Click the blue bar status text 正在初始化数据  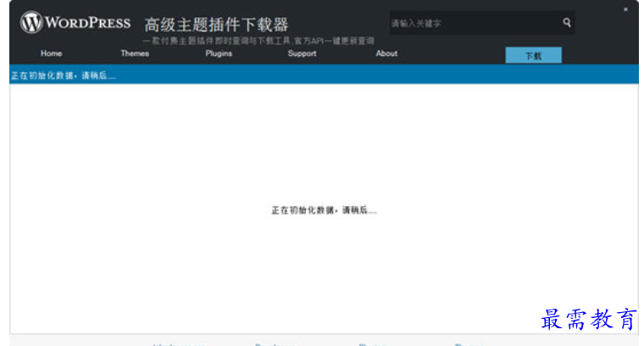click(64, 75)
